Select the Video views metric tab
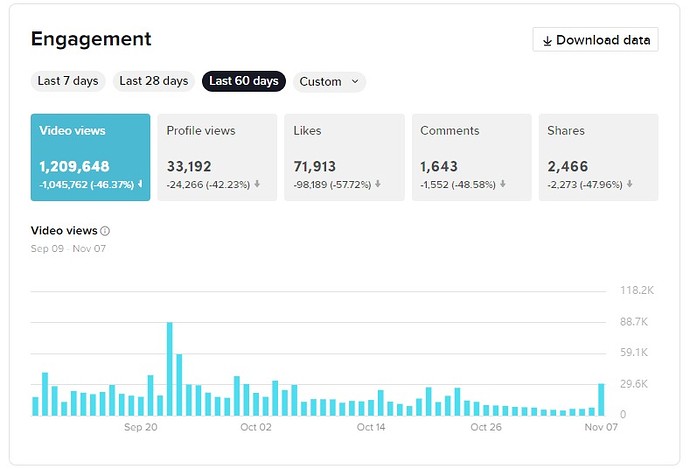The width and height of the screenshot is (690, 469). coord(90,157)
